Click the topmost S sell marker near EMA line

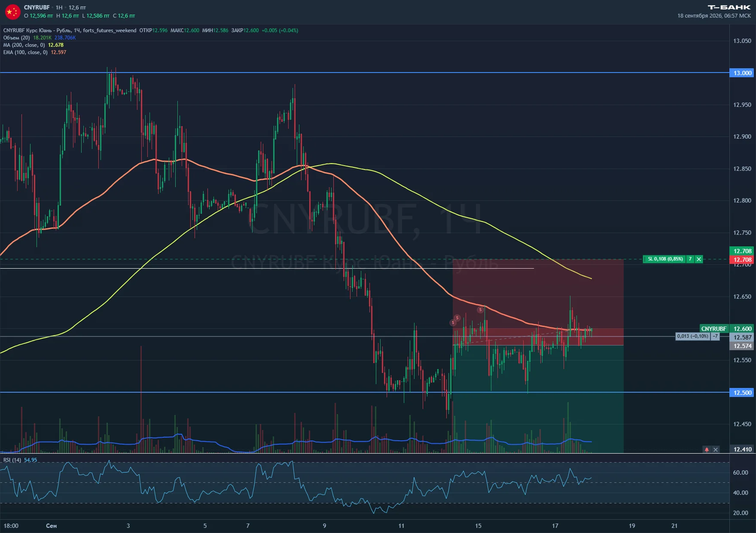(480, 310)
